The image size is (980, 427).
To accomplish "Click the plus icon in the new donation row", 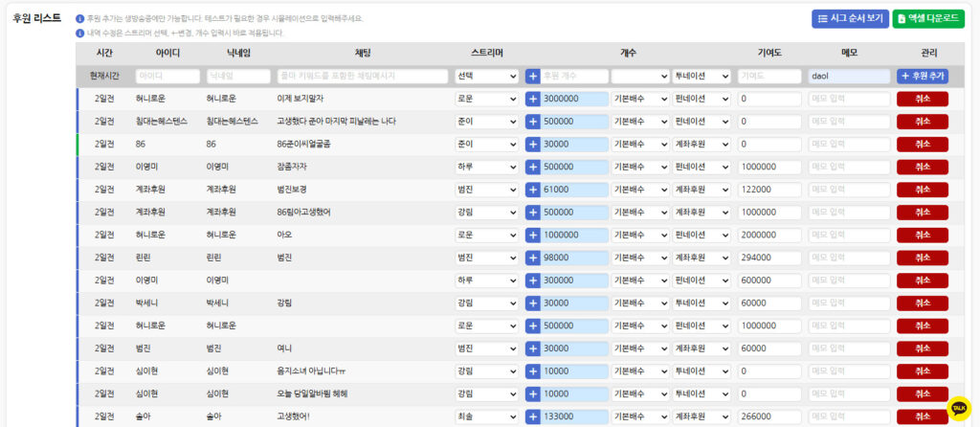I will [532, 77].
